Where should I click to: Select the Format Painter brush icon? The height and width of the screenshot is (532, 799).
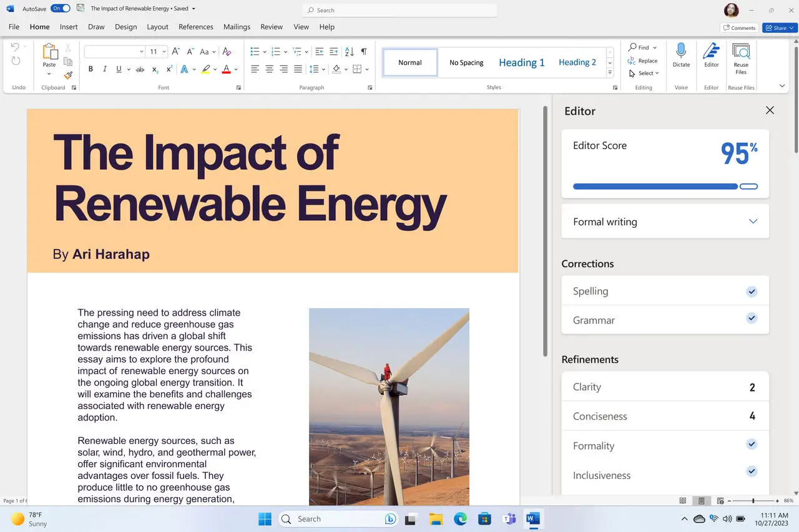pos(68,75)
